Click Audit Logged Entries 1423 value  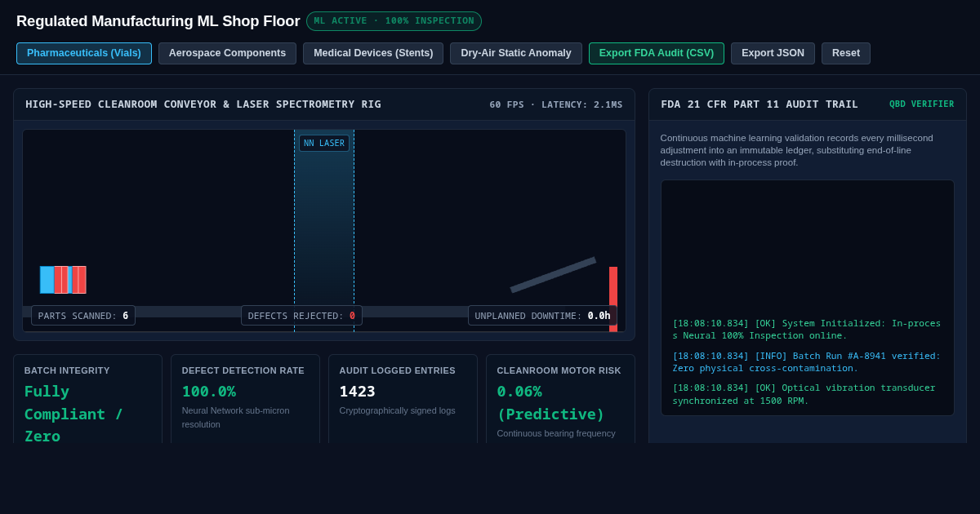point(358,392)
